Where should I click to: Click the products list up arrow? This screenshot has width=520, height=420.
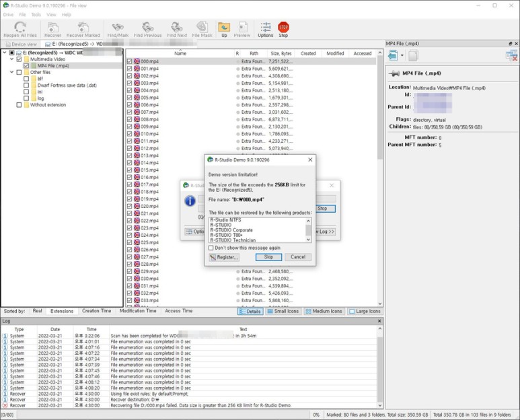coord(308,221)
